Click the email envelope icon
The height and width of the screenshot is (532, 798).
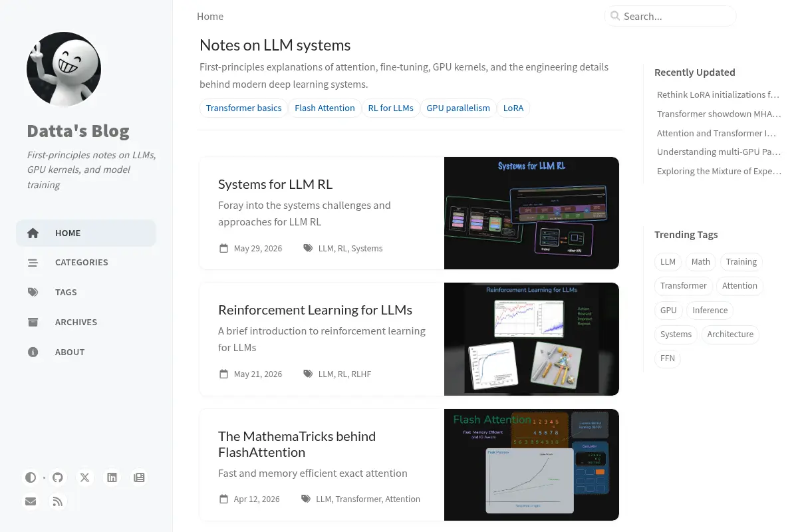tap(31, 501)
